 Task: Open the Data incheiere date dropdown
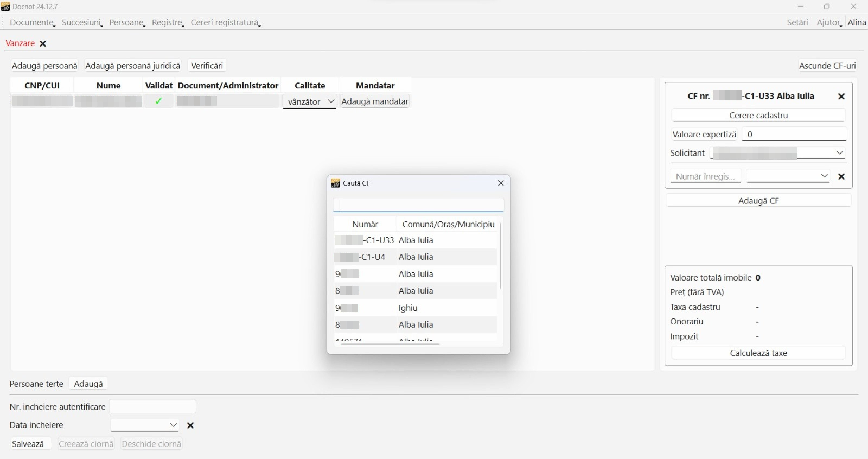point(173,425)
